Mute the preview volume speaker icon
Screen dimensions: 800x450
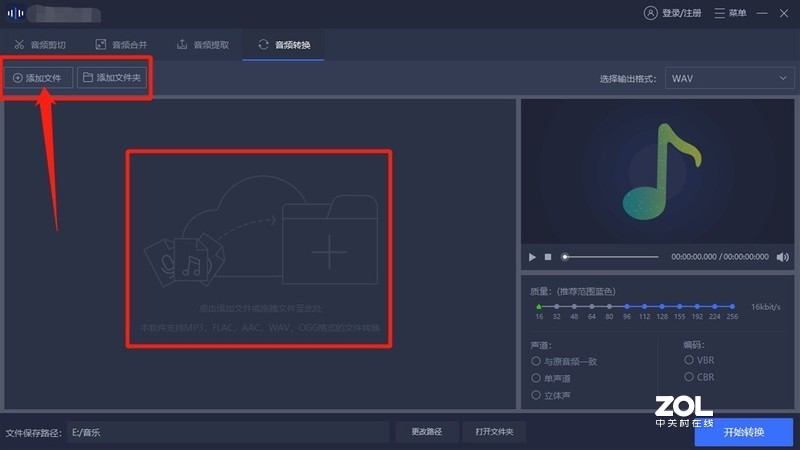tap(783, 257)
